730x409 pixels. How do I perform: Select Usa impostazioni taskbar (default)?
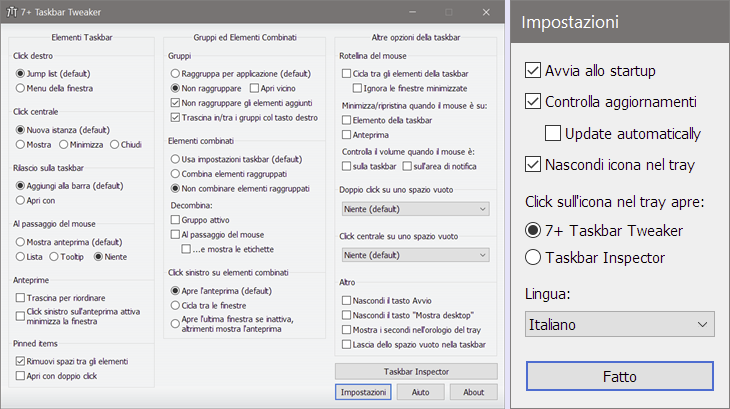[175, 159]
